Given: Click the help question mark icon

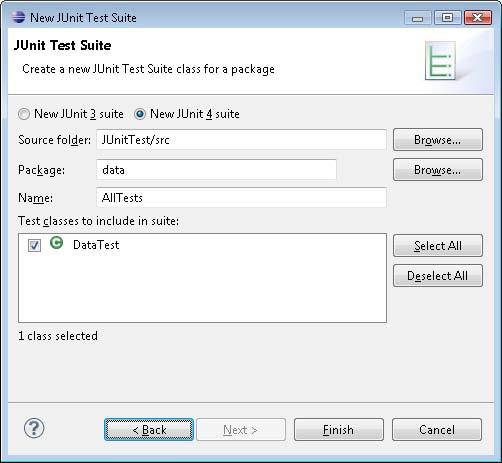Looking at the screenshot, I should [34, 428].
